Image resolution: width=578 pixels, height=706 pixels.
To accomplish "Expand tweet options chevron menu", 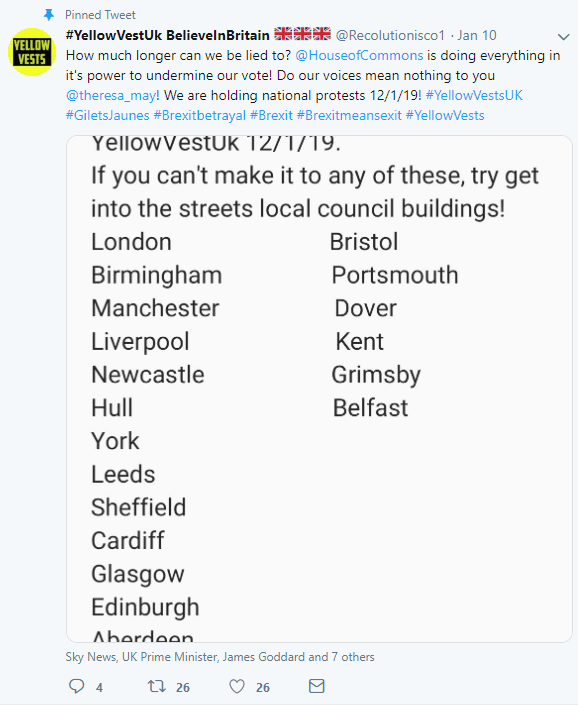I will click(x=563, y=37).
